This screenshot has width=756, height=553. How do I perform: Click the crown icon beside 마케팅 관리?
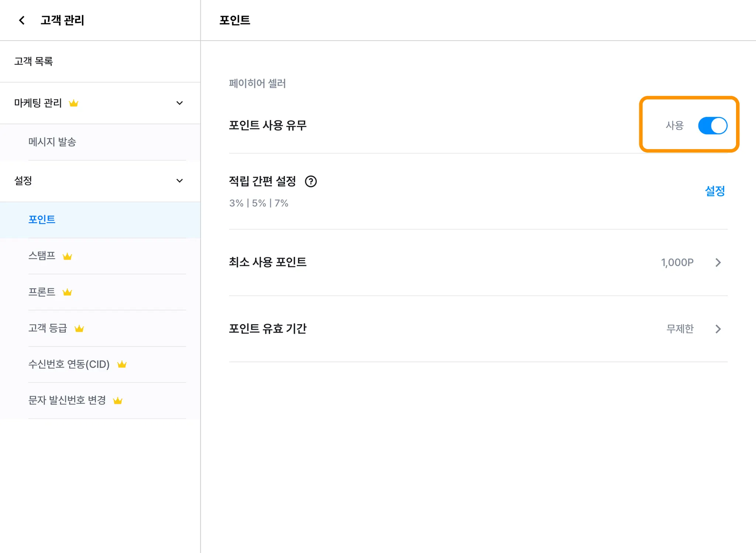pyautogui.click(x=73, y=103)
